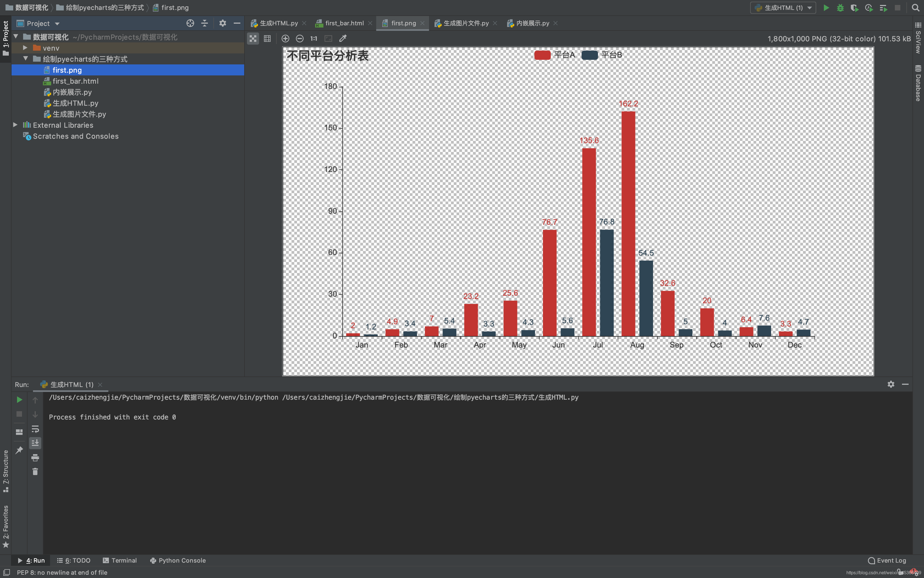Toggle soft-wrap in the Run console
Screen dimensions: 924x578
(x=35, y=429)
